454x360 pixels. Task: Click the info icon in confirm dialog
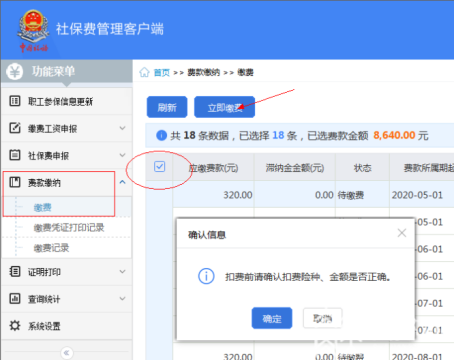(206, 276)
